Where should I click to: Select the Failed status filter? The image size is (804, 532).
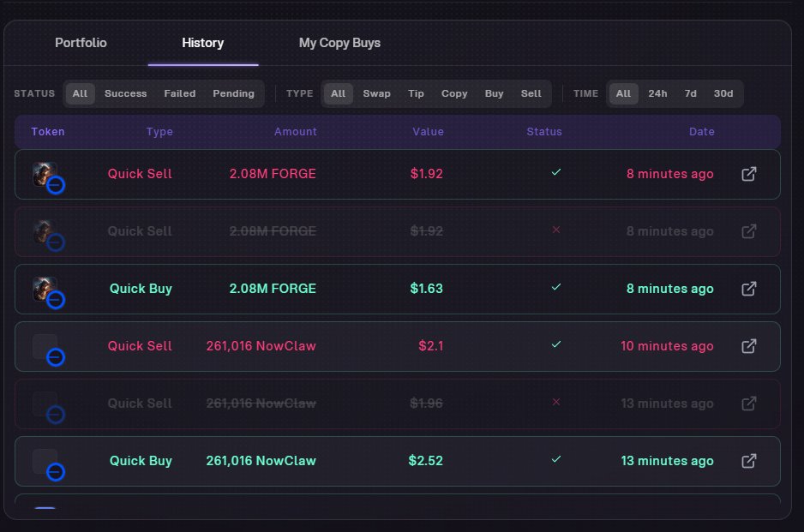coord(179,93)
